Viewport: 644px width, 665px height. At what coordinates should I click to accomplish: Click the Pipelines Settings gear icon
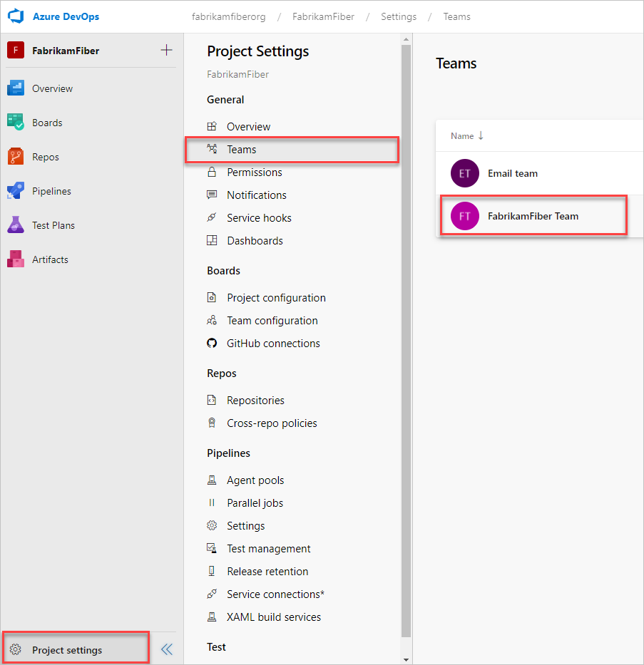[x=212, y=525]
